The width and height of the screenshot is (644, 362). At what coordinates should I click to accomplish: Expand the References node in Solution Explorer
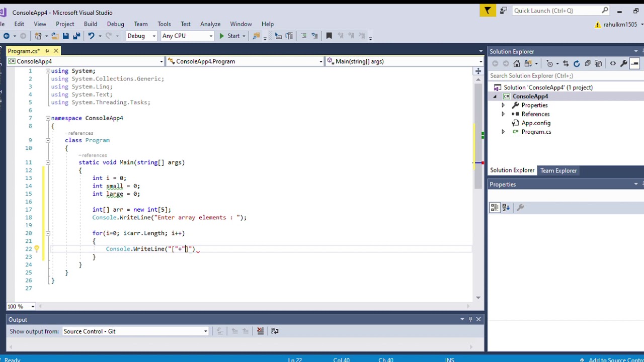(503, 114)
